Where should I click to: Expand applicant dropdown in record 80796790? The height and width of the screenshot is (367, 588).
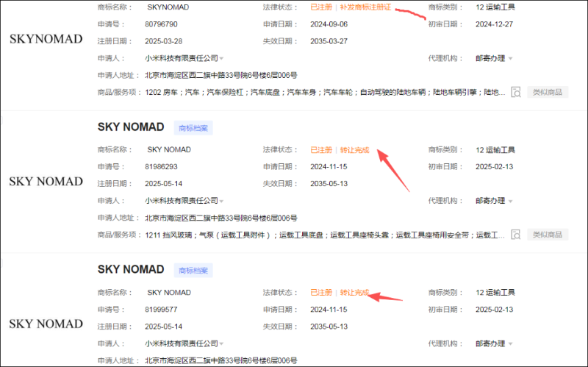pos(222,59)
